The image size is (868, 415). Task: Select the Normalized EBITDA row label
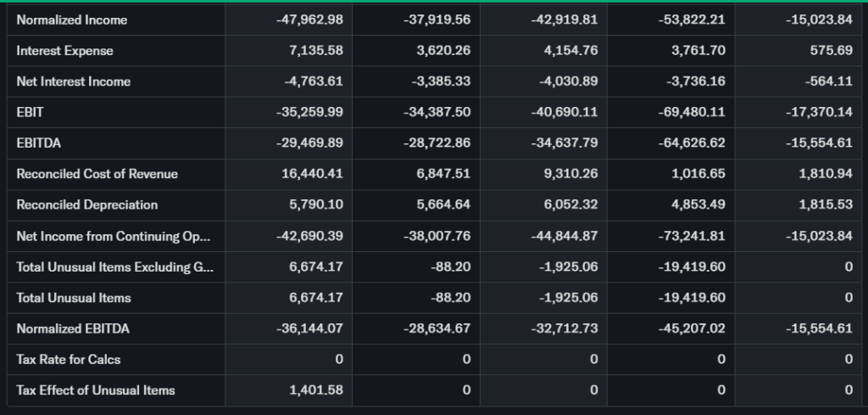(x=73, y=328)
